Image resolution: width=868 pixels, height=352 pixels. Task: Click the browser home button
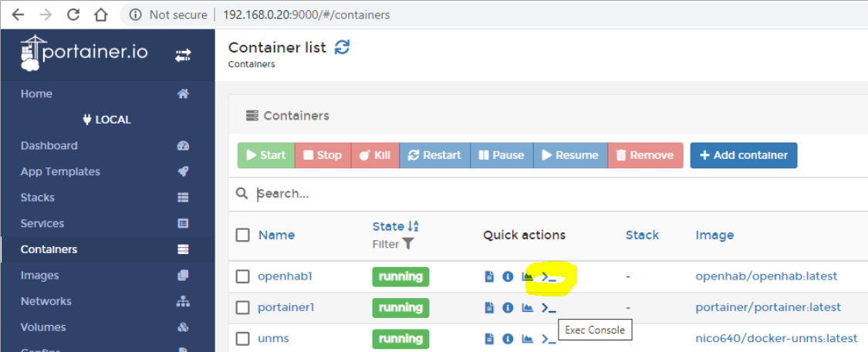(x=100, y=15)
